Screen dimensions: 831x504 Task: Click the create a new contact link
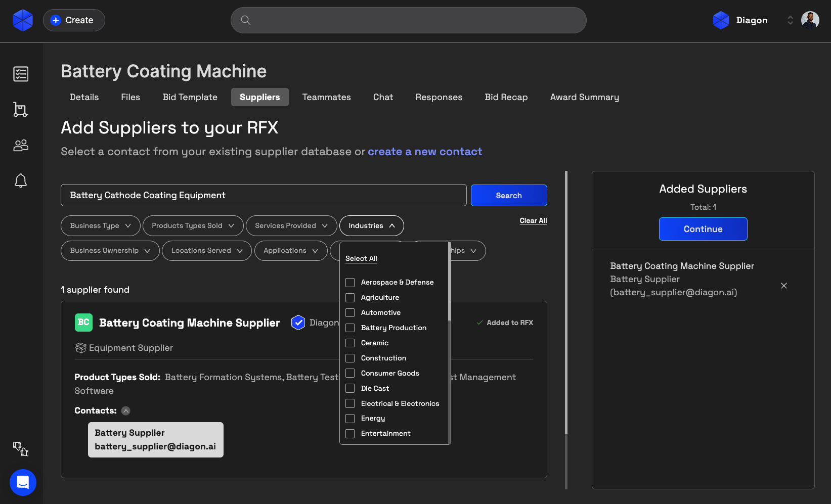[x=424, y=152]
